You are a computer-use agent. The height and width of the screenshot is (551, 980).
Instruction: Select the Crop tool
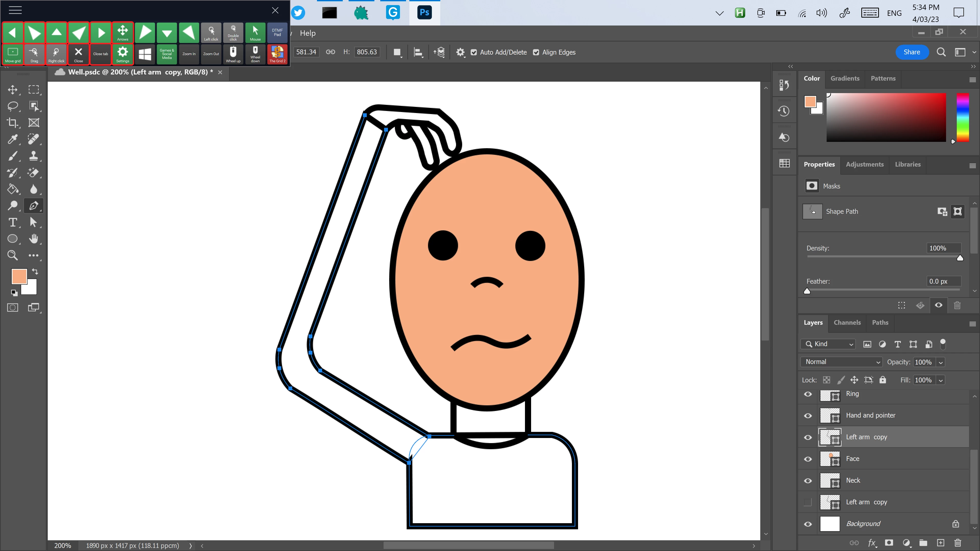[13, 122]
